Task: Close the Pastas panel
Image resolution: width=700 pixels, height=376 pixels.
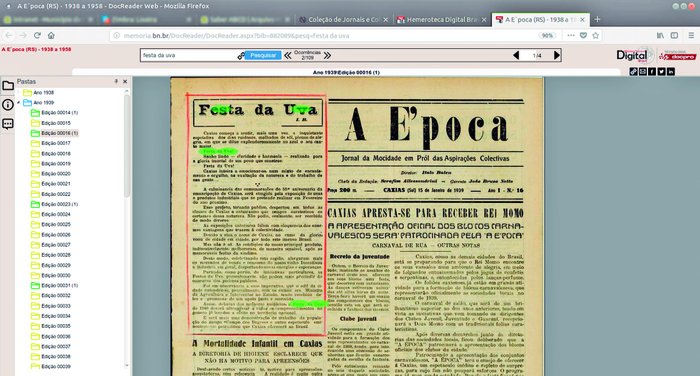Action: [125, 81]
